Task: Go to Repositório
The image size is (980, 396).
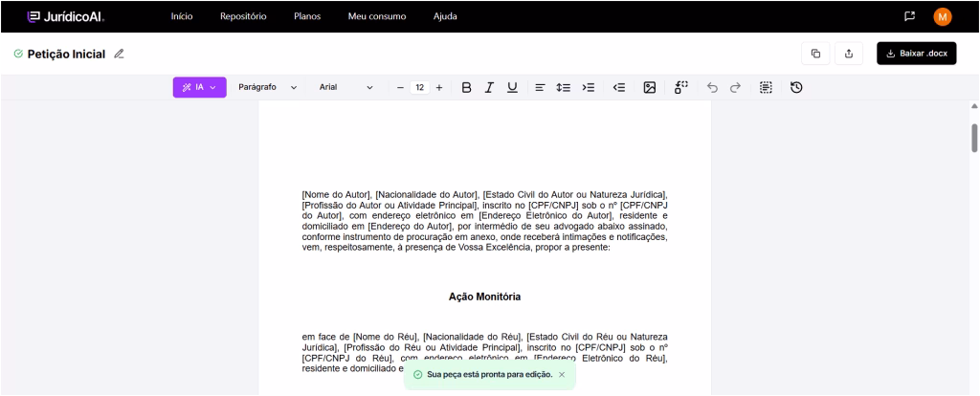Action: click(x=243, y=17)
